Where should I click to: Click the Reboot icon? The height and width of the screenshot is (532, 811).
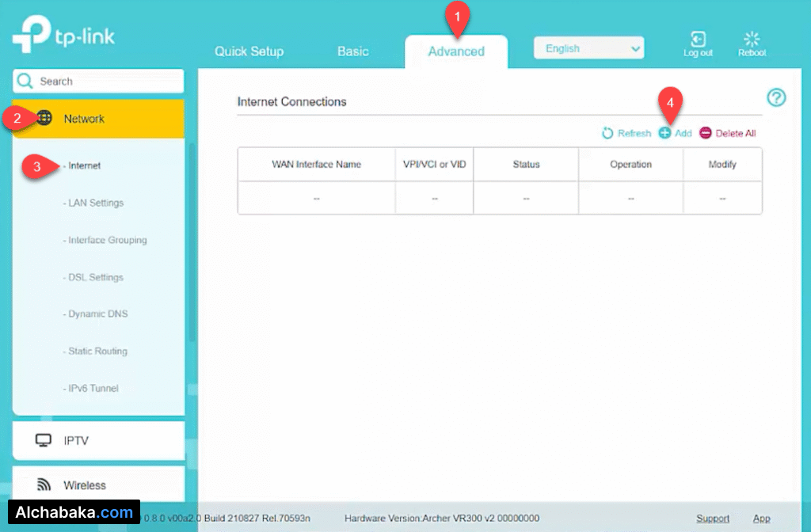click(752, 40)
